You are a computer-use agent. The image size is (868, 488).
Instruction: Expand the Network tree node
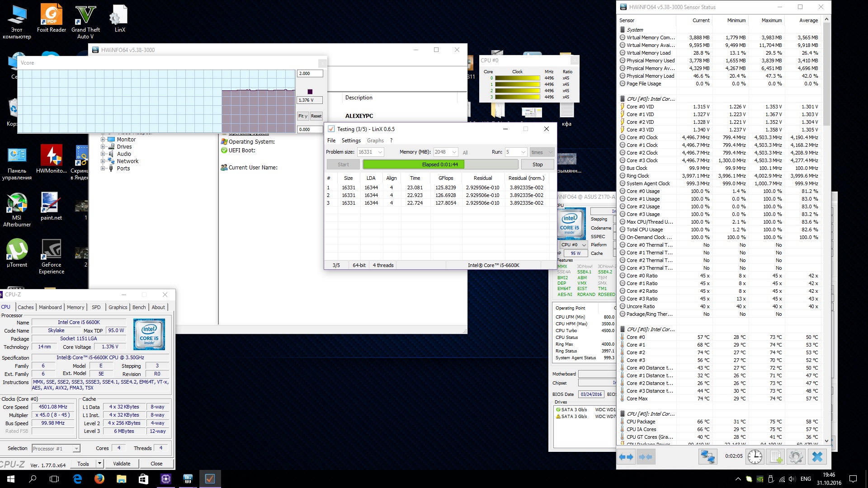(103, 161)
